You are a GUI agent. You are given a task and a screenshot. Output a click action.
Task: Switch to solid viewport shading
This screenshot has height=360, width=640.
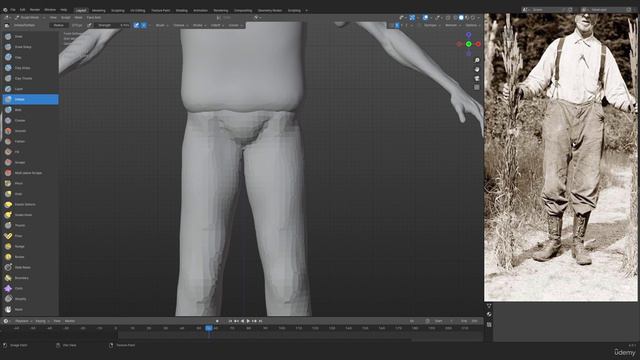pyautogui.click(x=461, y=18)
